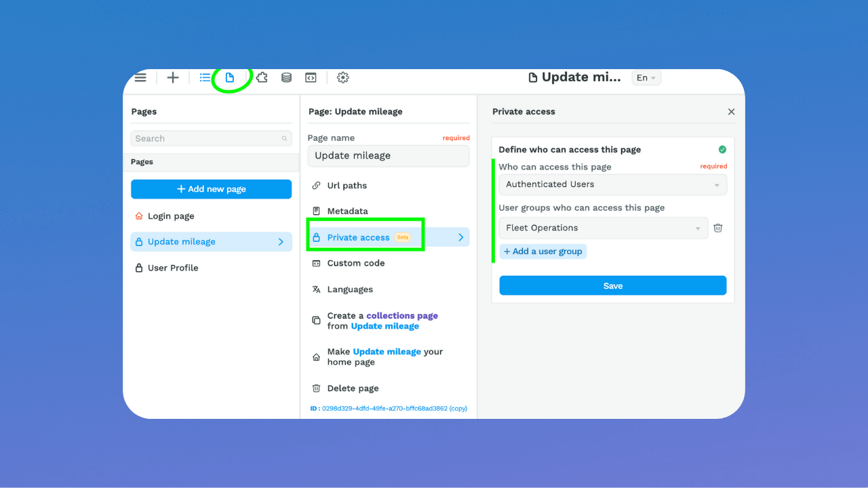Select the code embed icon
Viewport: 868px width, 488px height.
310,77
